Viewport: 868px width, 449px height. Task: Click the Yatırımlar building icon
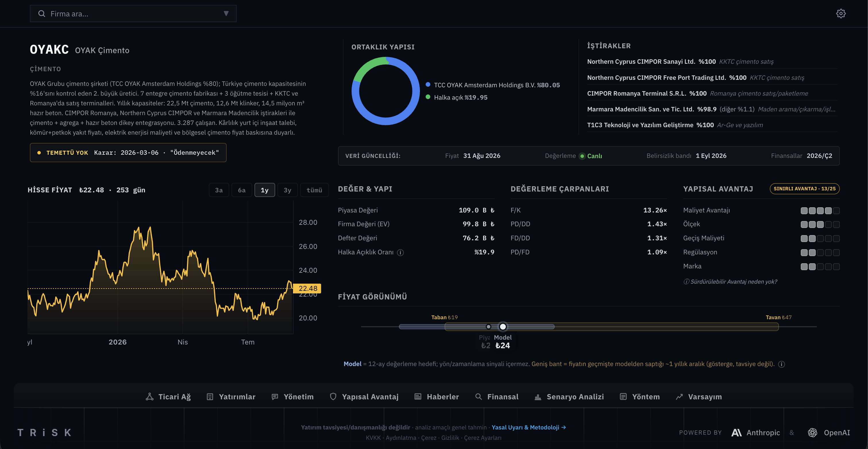[x=210, y=397]
